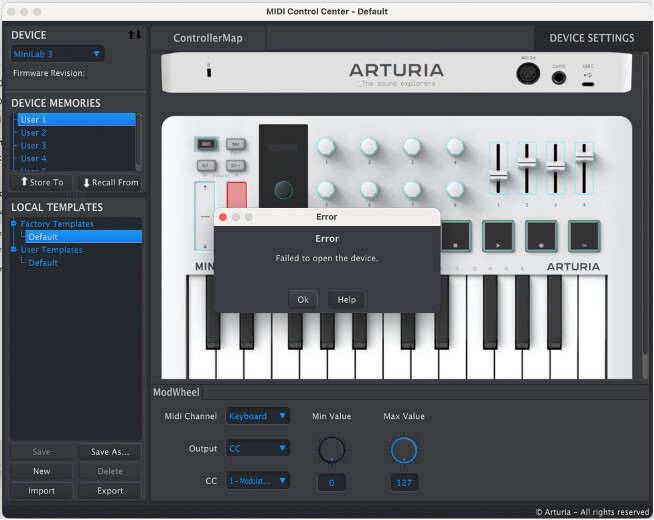Select knob 2 on the controller
The width and height of the screenshot is (654, 520).
click(x=369, y=146)
